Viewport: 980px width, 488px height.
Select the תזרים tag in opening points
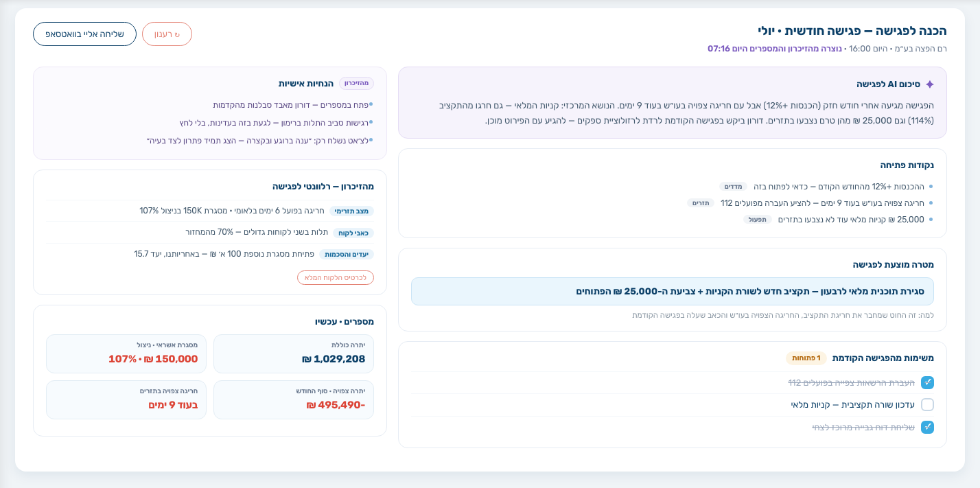[x=701, y=203]
